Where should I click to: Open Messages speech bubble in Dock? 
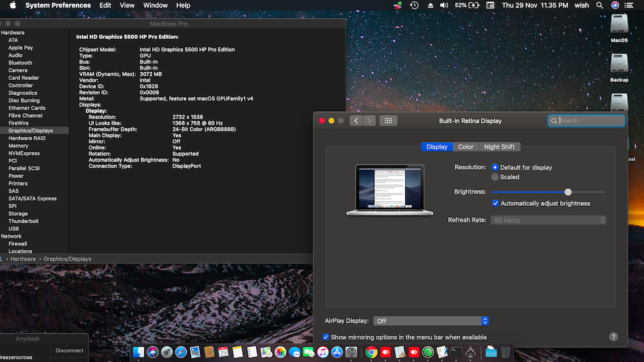pyautogui.click(x=294, y=352)
